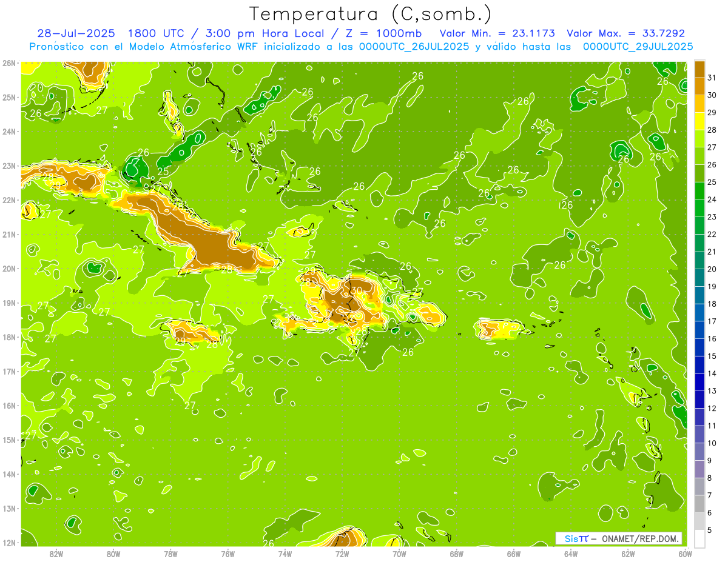Click latitude axis label "17N"
This screenshot has width=728, height=562.
[8, 371]
